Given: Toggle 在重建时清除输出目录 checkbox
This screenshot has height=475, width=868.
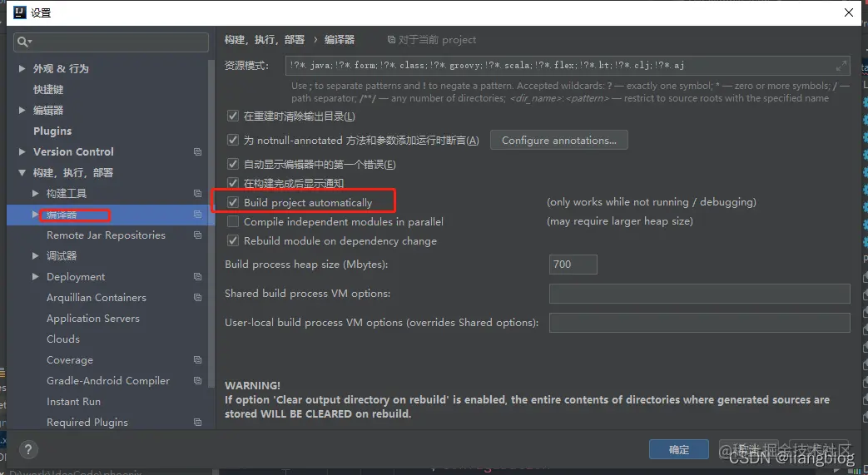Looking at the screenshot, I should [233, 116].
